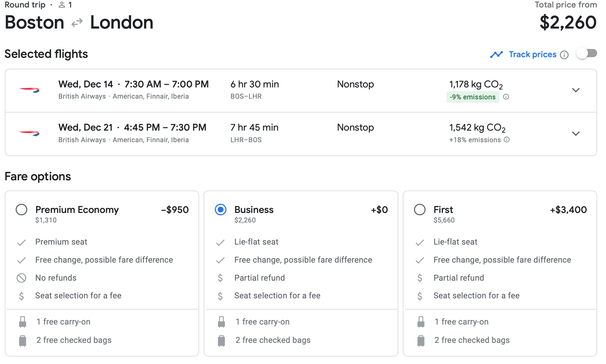The height and width of the screenshot is (364, 606).
Task: Click the No refunds icon in Premium Economy
Action: pos(21,278)
